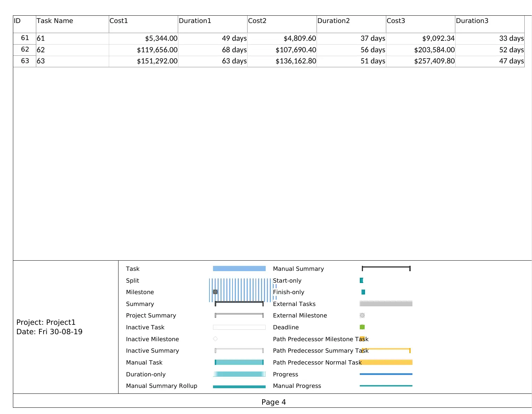Click the External Tasks legend label
Screen dimensions: 532x414
(294, 304)
